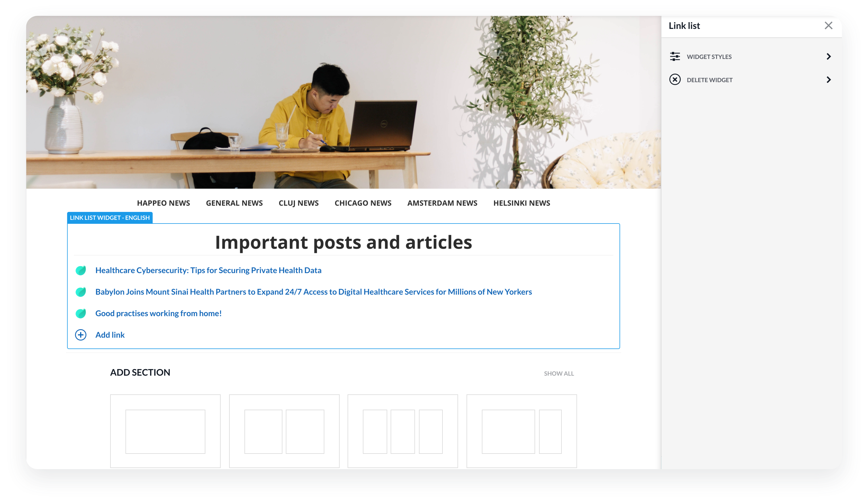The height and width of the screenshot is (502, 868).
Task: Click leaf icon beside Healthcare Cybersecurity link
Action: 81,271
